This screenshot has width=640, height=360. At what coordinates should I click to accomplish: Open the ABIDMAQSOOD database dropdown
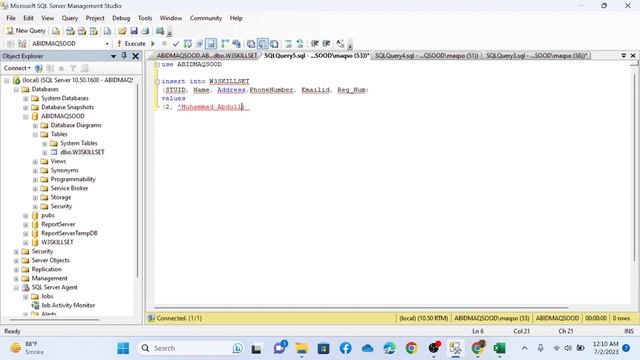107,44
